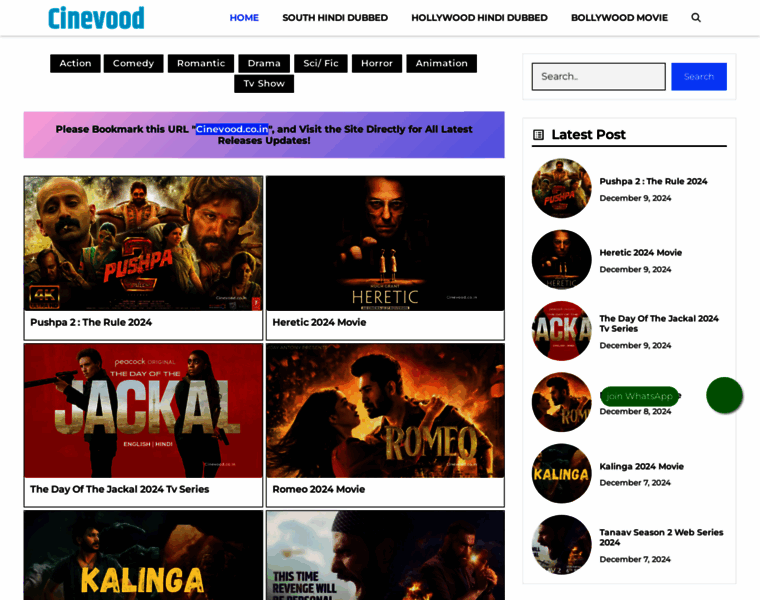760x600 pixels.
Task: Open BOLLYWOOD MOVIE menu
Action: 619,18
